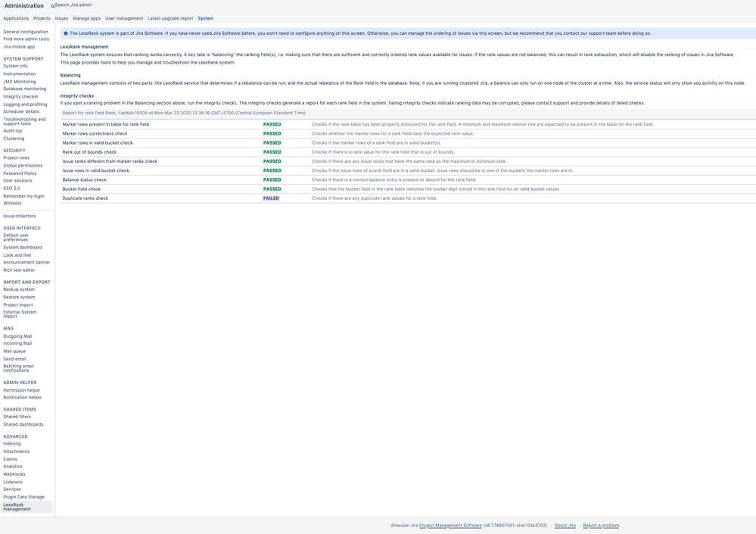This screenshot has width=756, height=534.
Task: Open Find more admin tools
Action: pyautogui.click(x=26, y=39)
